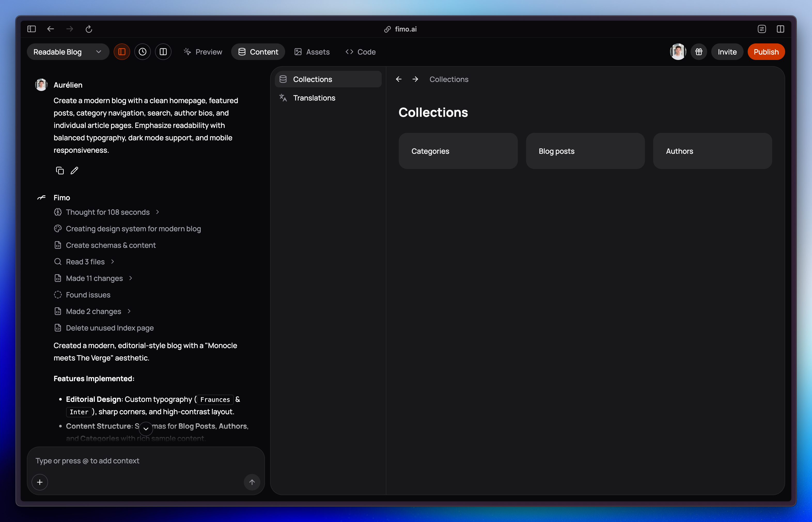Edit the prompt with pencil icon
The width and height of the screenshot is (812, 522).
(75, 171)
